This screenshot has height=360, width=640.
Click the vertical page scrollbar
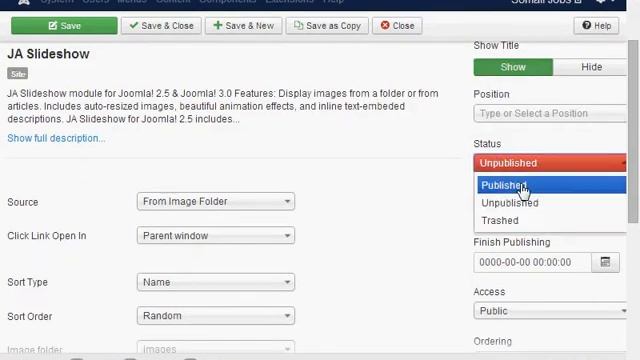point(633,131)
